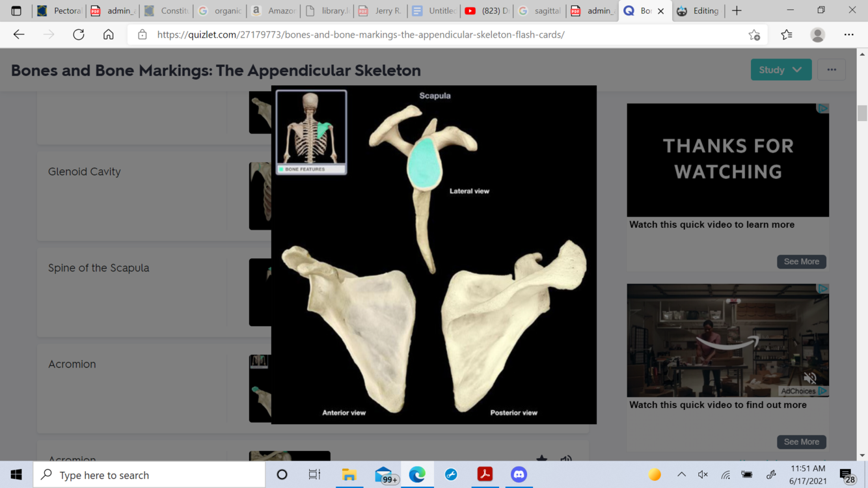This screenshot has height=488, width=868.
Task: Switch to the YouTube (823) tab
Action: coord(487,10)
